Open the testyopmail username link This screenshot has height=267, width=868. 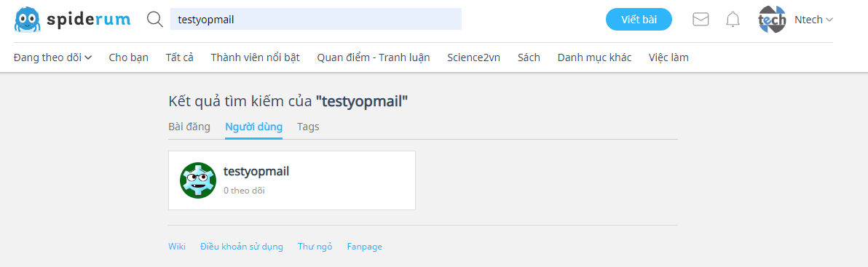256,172
